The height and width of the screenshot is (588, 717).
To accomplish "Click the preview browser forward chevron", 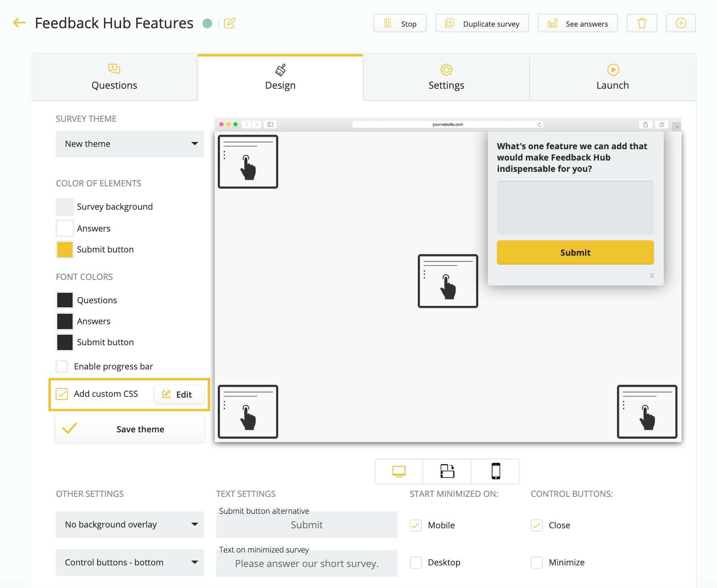I will (256, 125).
